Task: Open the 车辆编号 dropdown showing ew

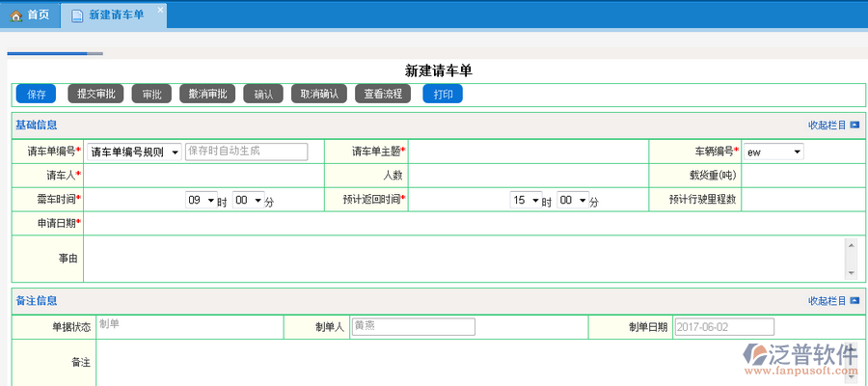Action: tap(773, 152)
